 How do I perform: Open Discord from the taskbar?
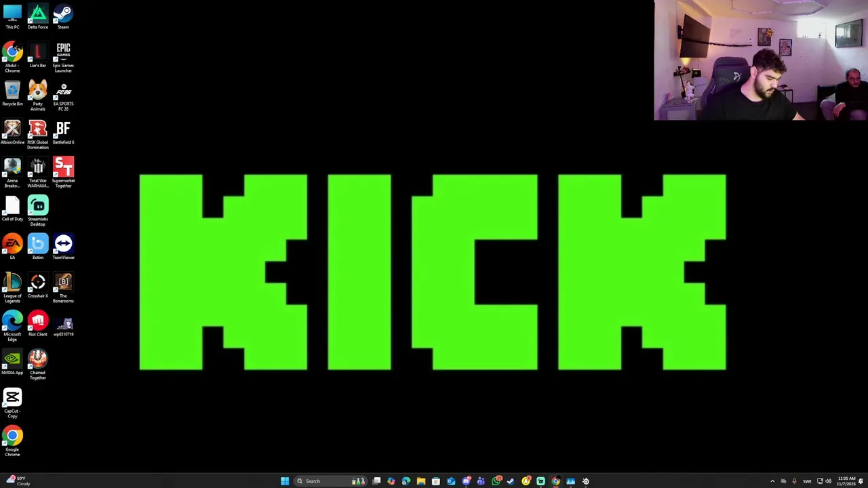pos(467,481)
